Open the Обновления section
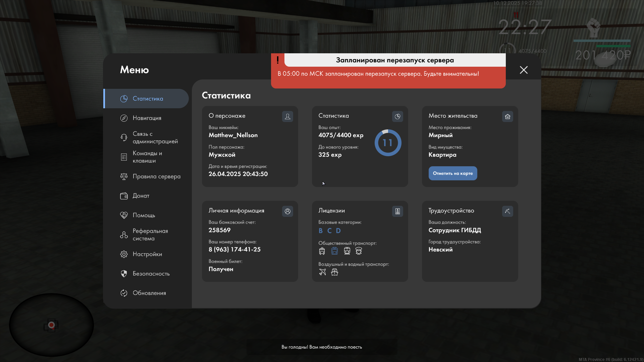Image resolution: width=644 pixels, height=362 pixels. [149, 293]
